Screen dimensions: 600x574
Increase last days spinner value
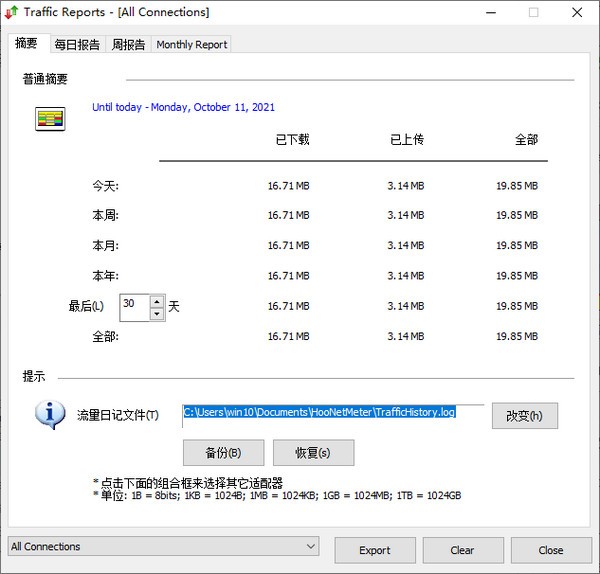tap(157, 300)
